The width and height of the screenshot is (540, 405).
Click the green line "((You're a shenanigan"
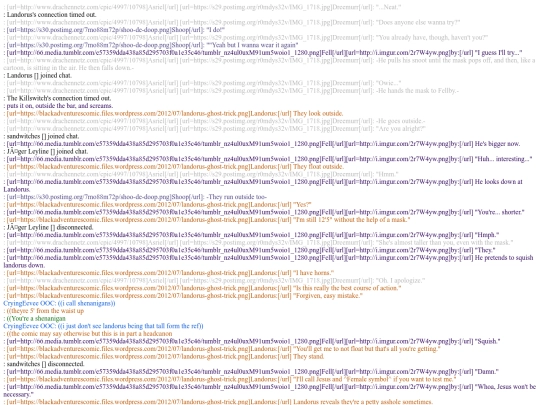coord(36,318)
